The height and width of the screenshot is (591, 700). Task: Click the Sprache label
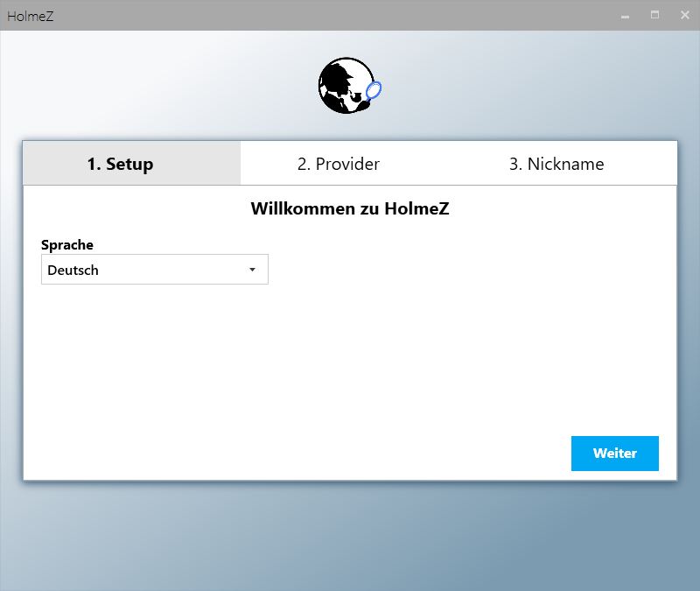[67, 245]
